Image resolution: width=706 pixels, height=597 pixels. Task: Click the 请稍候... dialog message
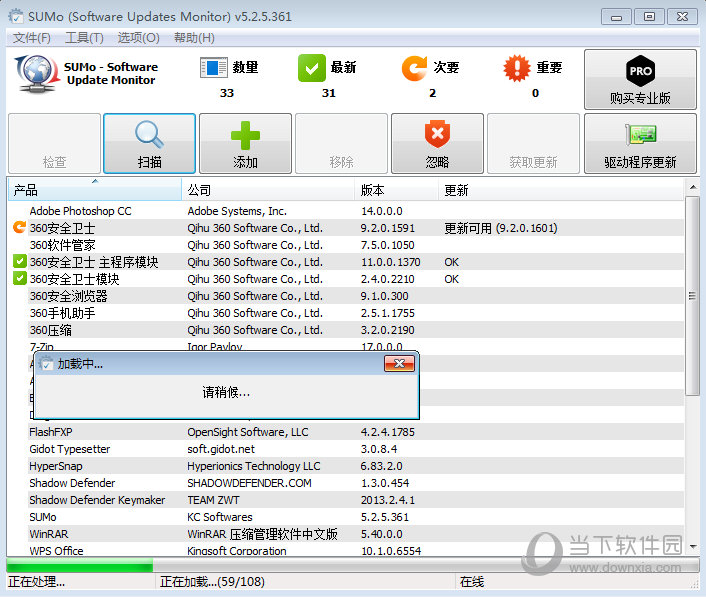pos(226,392)
